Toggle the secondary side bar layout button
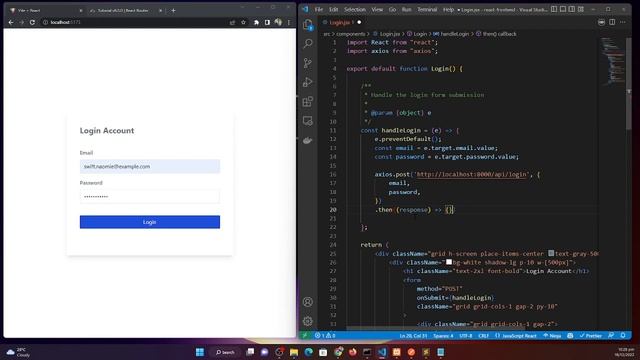Viewport: 640px width, 360px height. [x=572, y=9]
